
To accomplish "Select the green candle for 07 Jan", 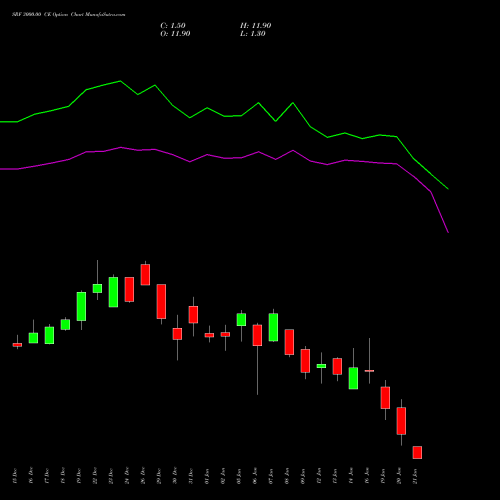I will 273,327.
